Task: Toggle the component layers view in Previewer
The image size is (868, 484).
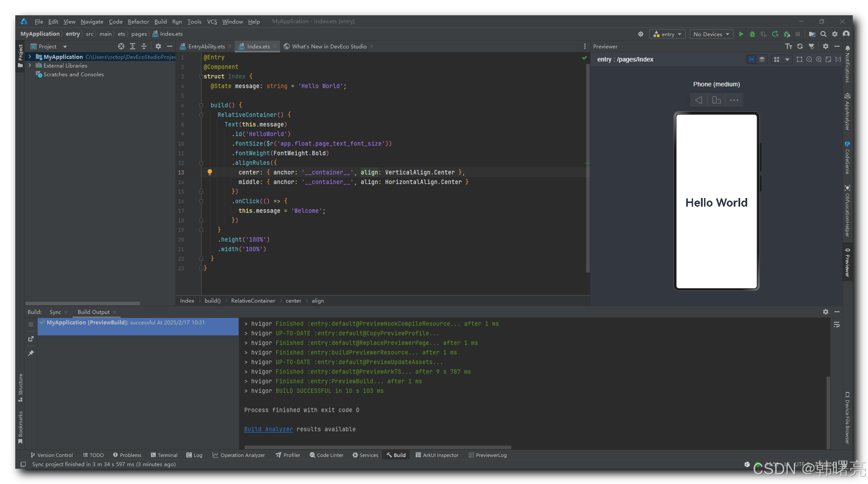Action: (762, 59)
